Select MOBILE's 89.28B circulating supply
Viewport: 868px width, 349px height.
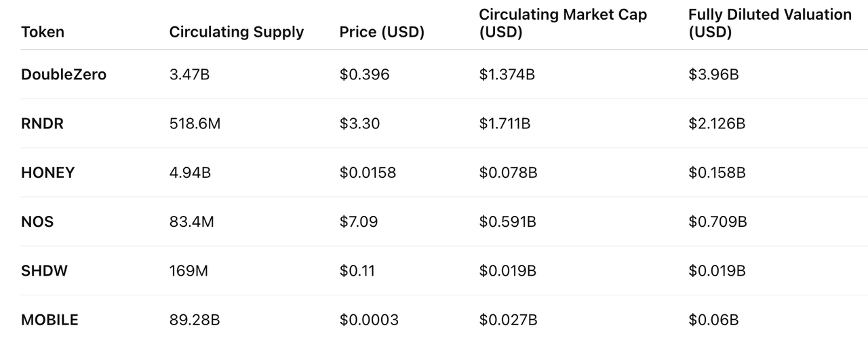(x=194, y=320)
